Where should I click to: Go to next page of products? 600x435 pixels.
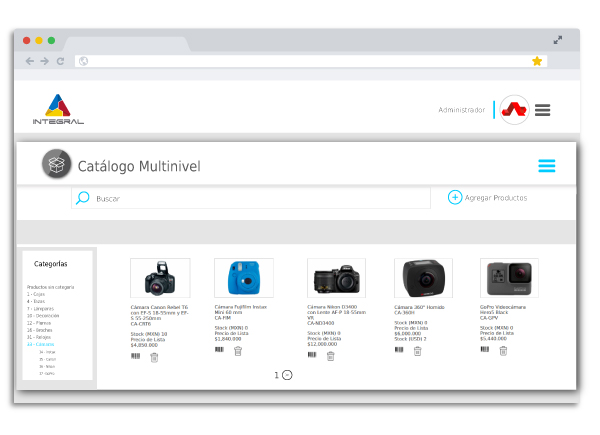287,375
